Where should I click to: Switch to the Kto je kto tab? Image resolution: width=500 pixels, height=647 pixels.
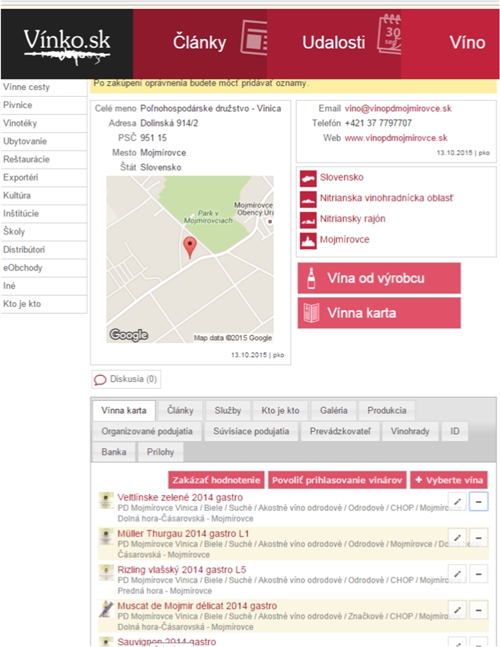point(281,411)
